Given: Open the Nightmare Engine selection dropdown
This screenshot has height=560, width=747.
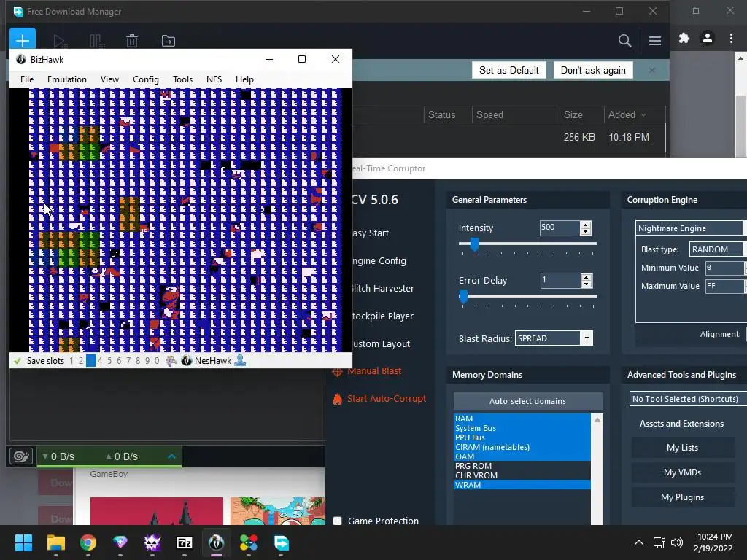Looking at the screenshot, I should [692, 228].
